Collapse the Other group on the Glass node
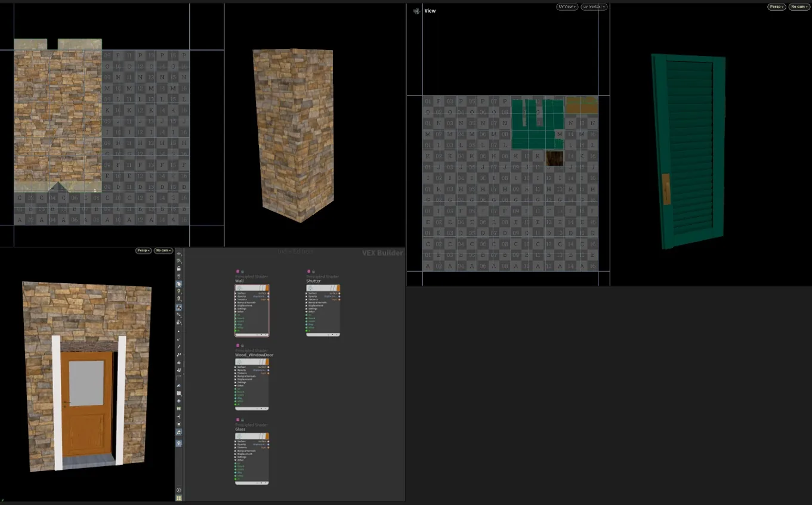 [x=236, y=460]
